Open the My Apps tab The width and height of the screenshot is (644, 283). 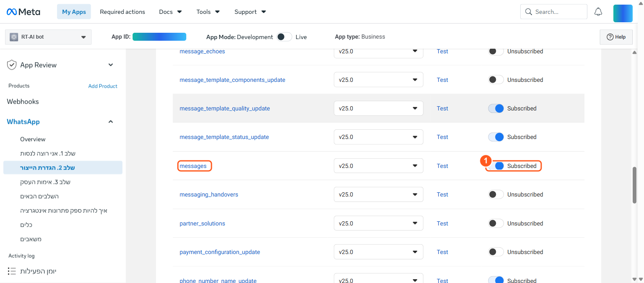[x=74, y=12]
